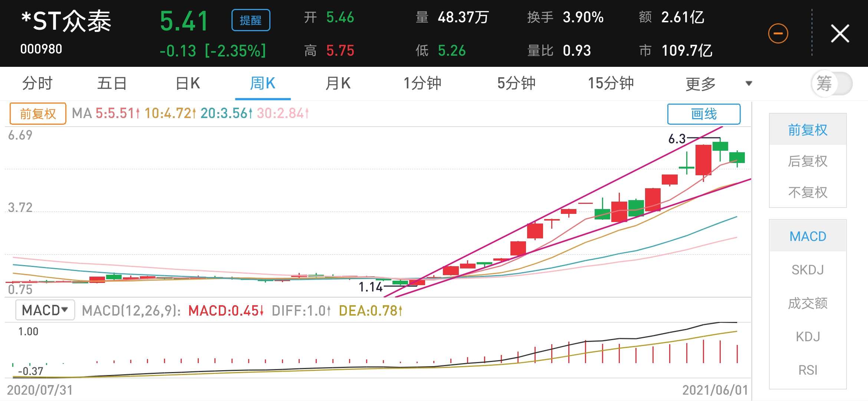868x401 pixels.
Task: Switch to the 五日 tab
Action: [112, 84]
